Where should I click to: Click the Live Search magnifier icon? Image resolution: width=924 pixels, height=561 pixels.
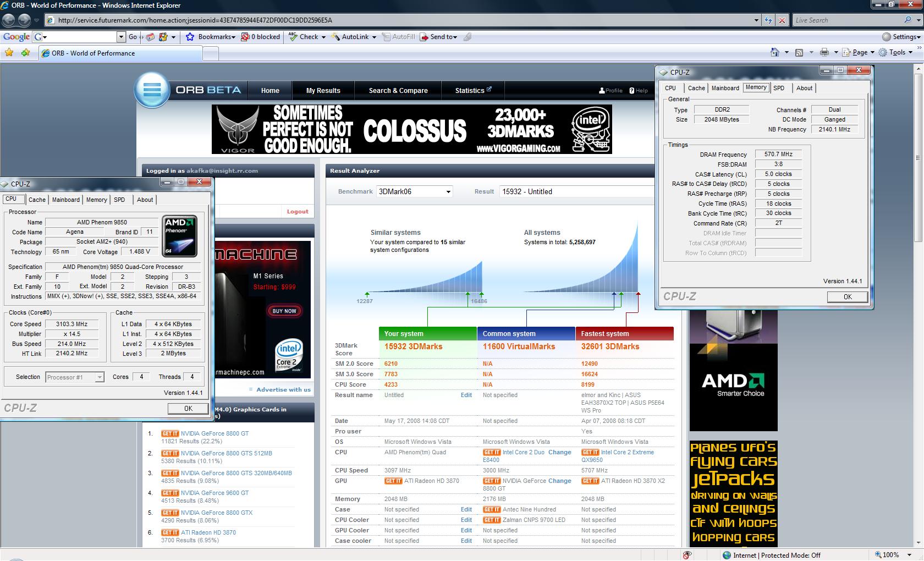pyautogui.click(x=908, y=20)
